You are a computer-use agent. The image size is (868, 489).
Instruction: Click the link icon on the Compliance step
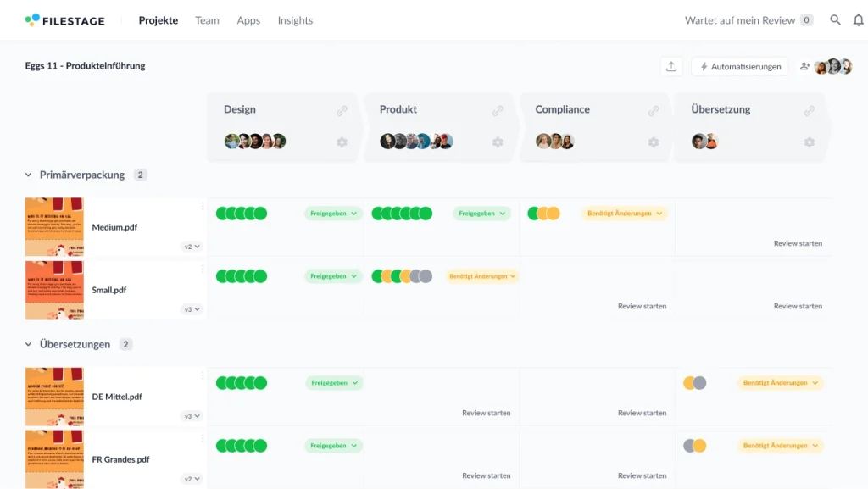point(654,109)
